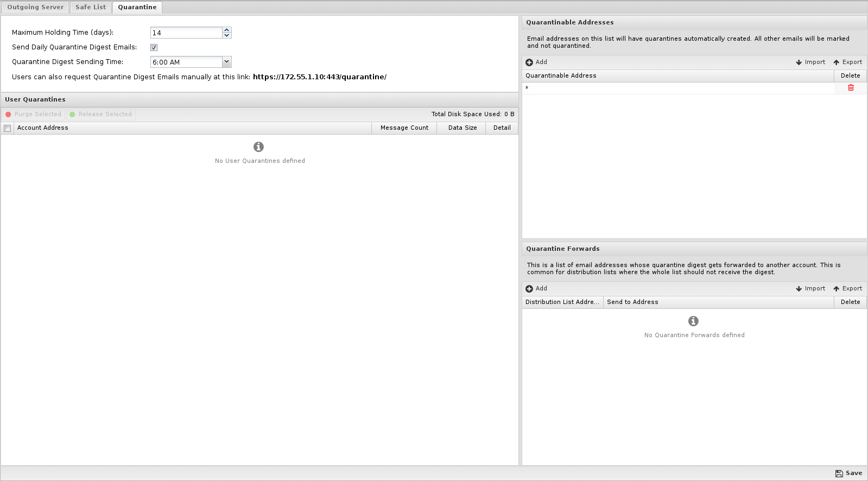This screenshot has width=868, height=481.
Task: Click the Delete column header in Quarantinable Addresses
Action: [x=851, y=76]
